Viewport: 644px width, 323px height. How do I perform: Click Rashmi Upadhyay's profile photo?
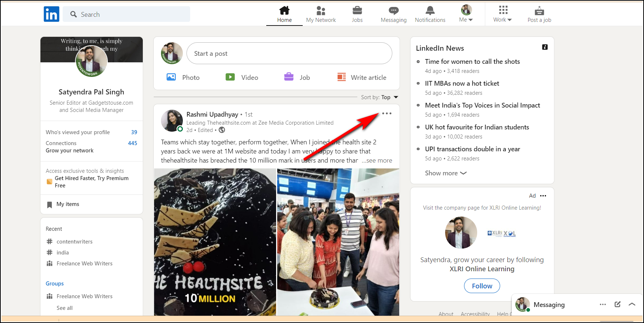coord(172,121)
